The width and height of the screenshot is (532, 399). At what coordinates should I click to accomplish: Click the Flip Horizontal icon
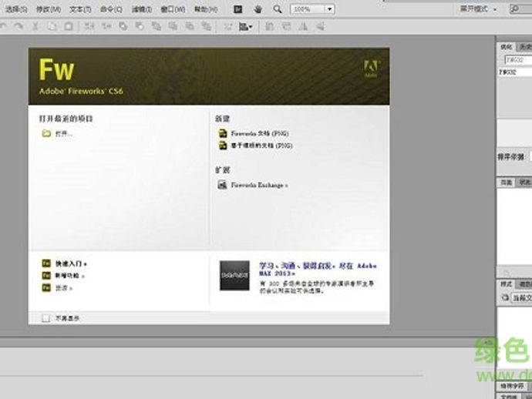pos(303,26)
